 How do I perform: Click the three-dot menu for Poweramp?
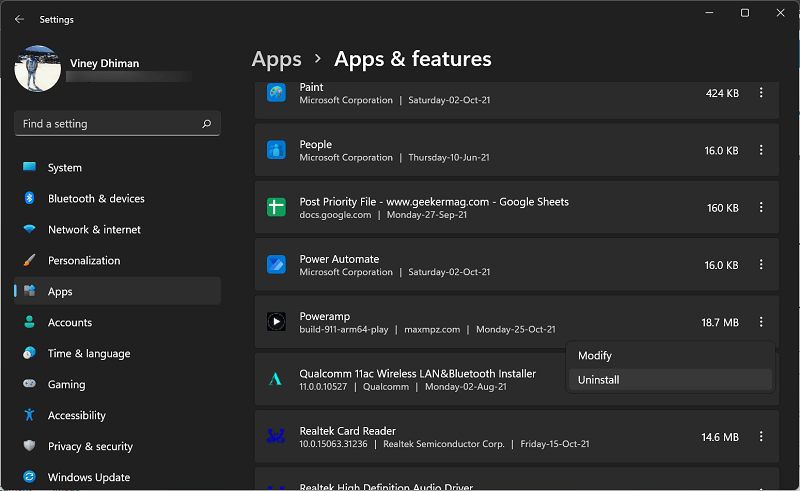coord(761,322)
